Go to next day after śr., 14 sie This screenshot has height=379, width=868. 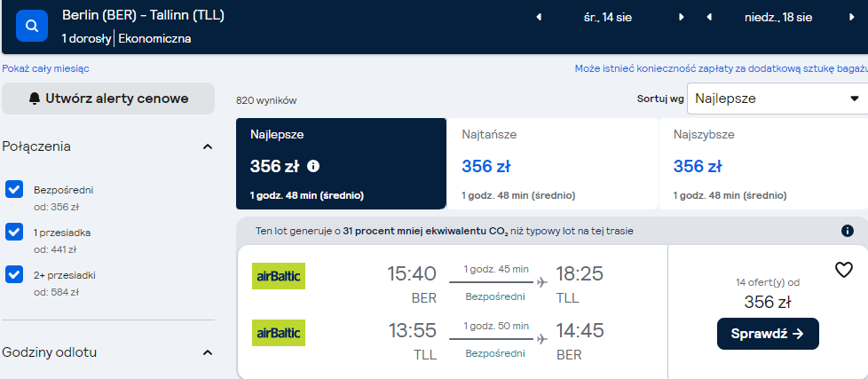[x=682, y=17]
